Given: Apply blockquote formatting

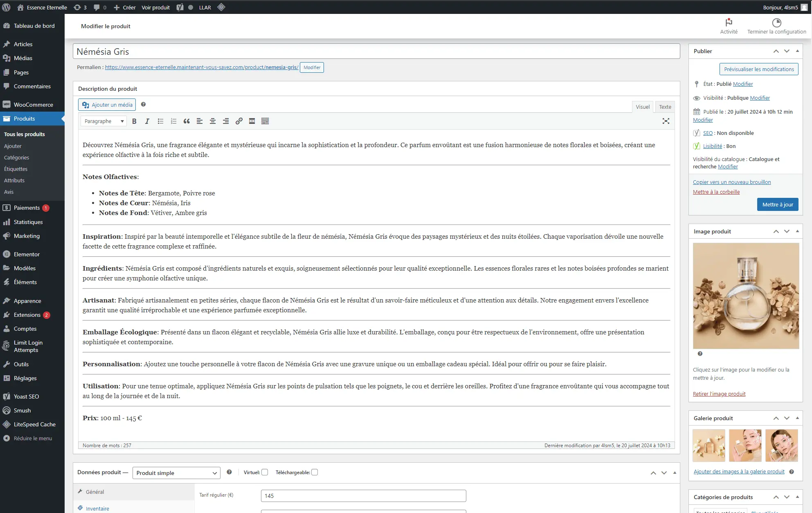Looking at the screenshot, I should pos(187,121).
